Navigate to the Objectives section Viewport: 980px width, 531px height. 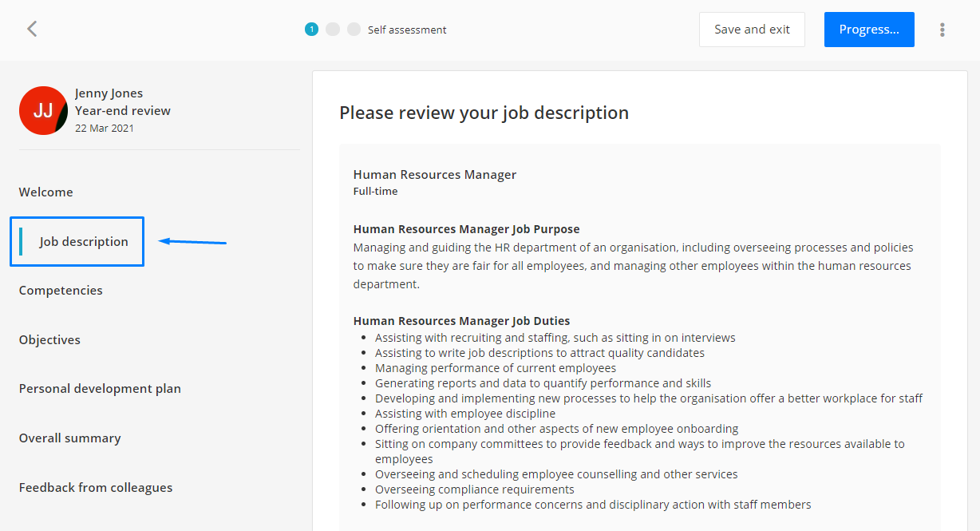pos(49,340)
